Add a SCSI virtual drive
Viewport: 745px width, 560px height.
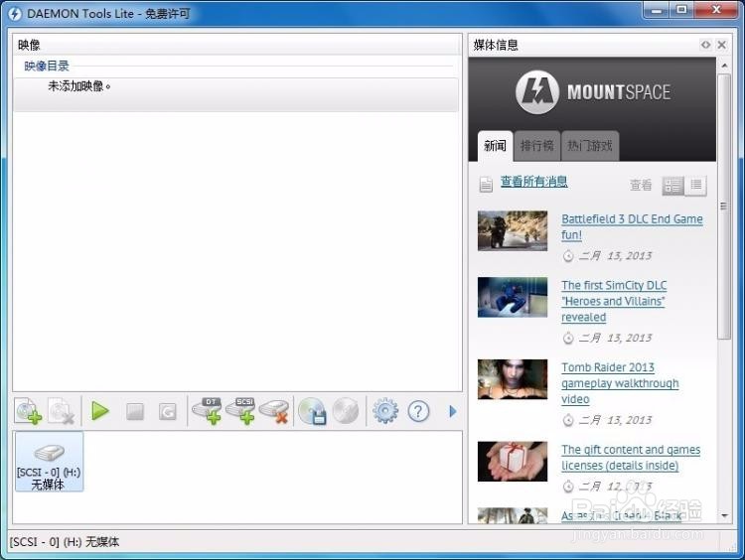(x=240, y=411)
